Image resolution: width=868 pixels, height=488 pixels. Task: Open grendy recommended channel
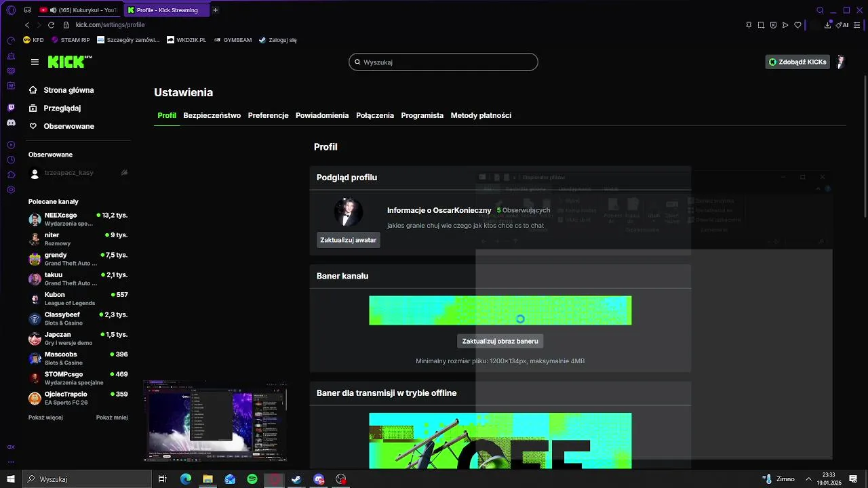pyautogui.click(x=78, y=259)
